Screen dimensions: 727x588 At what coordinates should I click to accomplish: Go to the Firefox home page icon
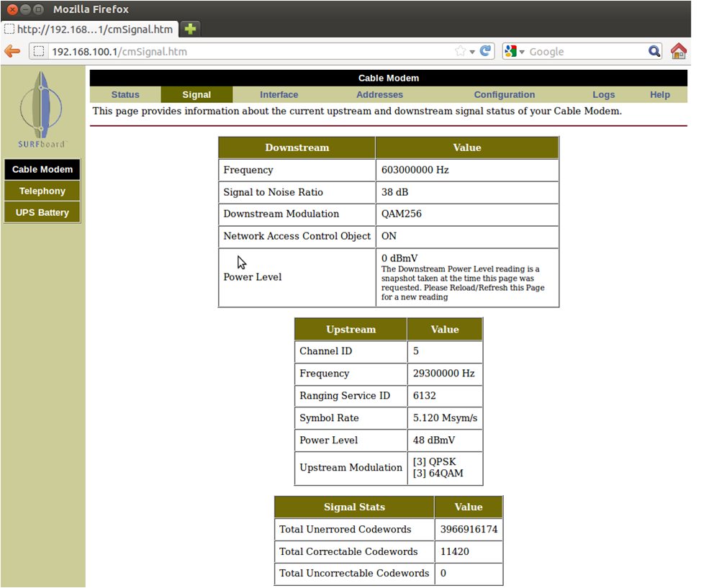678,51
